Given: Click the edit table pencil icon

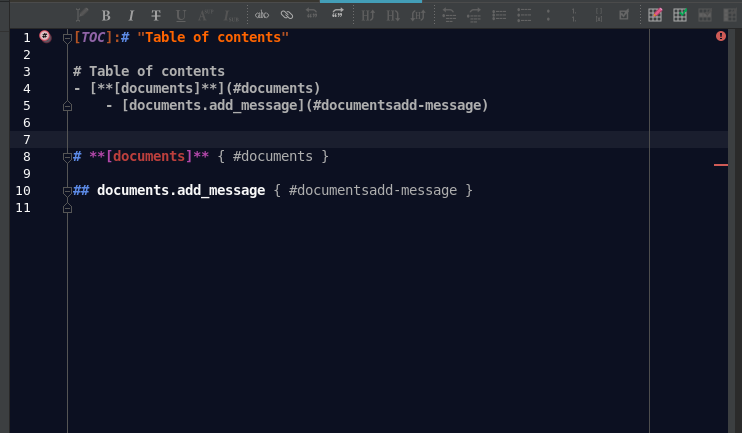Looking at the screenshot, I should tap(655, 15).
